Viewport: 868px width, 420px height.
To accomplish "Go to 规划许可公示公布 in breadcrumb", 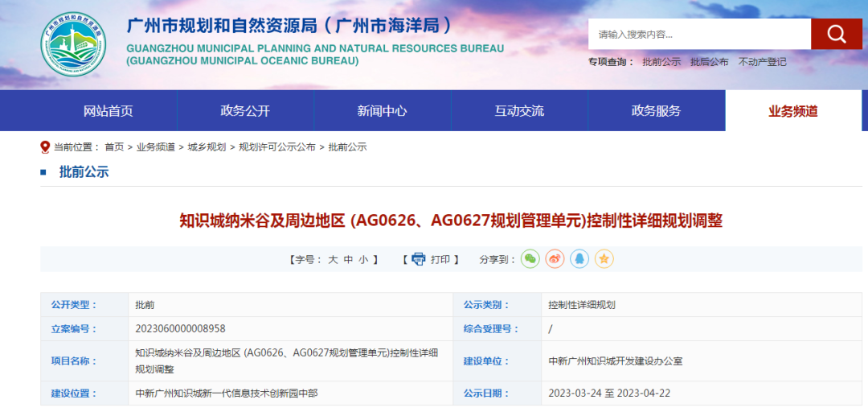I will click(276, 146).
